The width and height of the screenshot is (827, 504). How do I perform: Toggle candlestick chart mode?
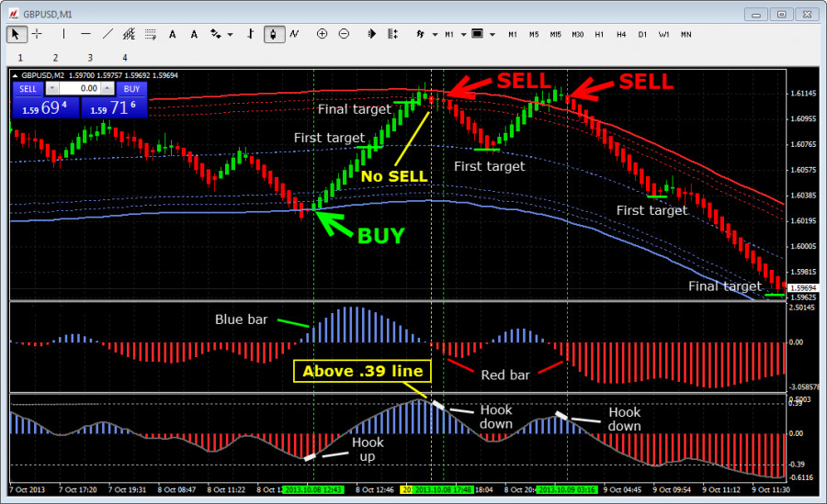(274, 34)
